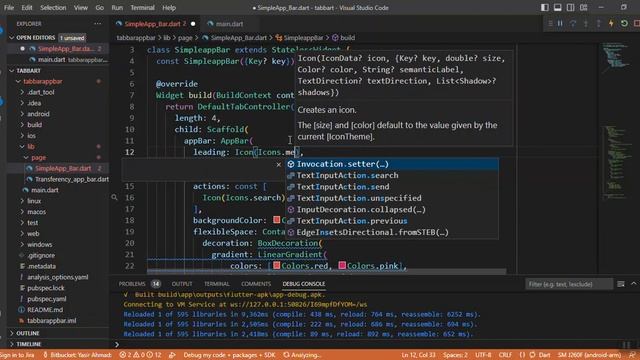640x360 pixels.
Task: Open the Edit menu
Action: [x=27, y=7]
